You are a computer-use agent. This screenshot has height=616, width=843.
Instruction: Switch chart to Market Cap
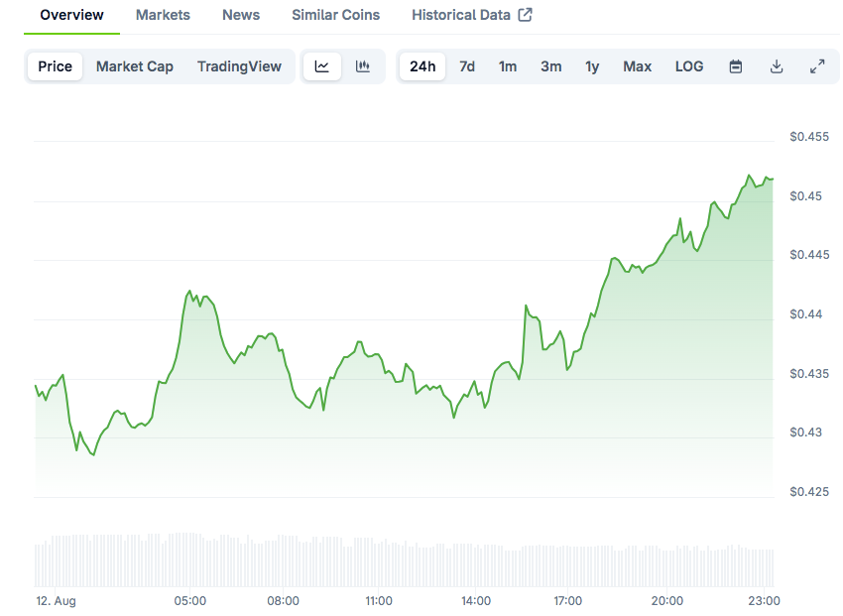(135, 66)
